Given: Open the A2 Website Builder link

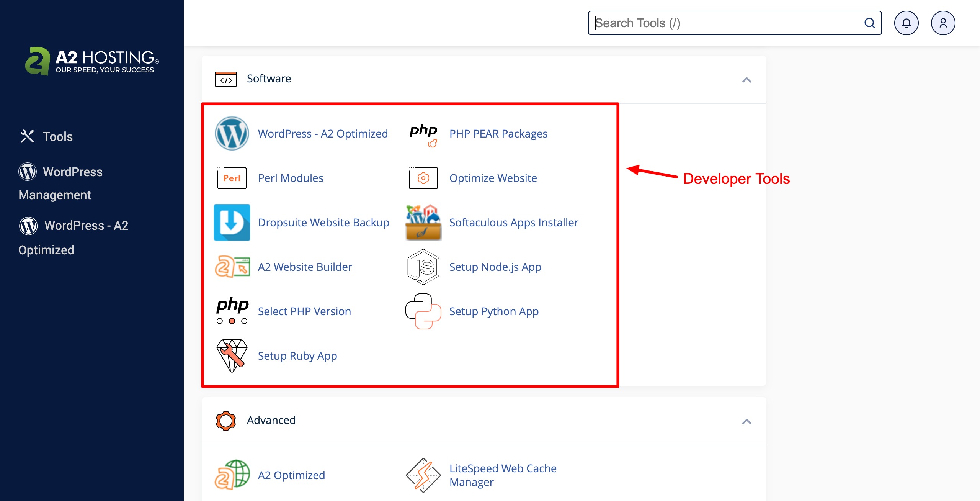Looking at the screenshot, I should [x=305, y=267].
